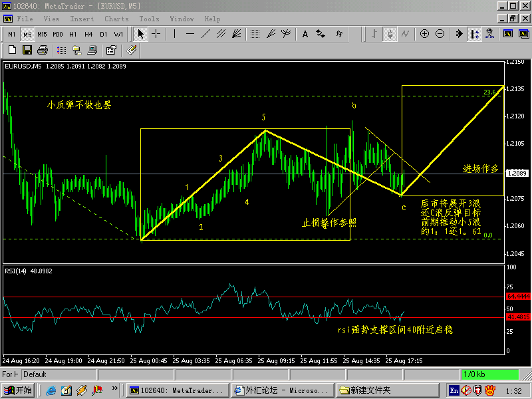Switch to MetaTrader taskbar button

coord(177,390)
